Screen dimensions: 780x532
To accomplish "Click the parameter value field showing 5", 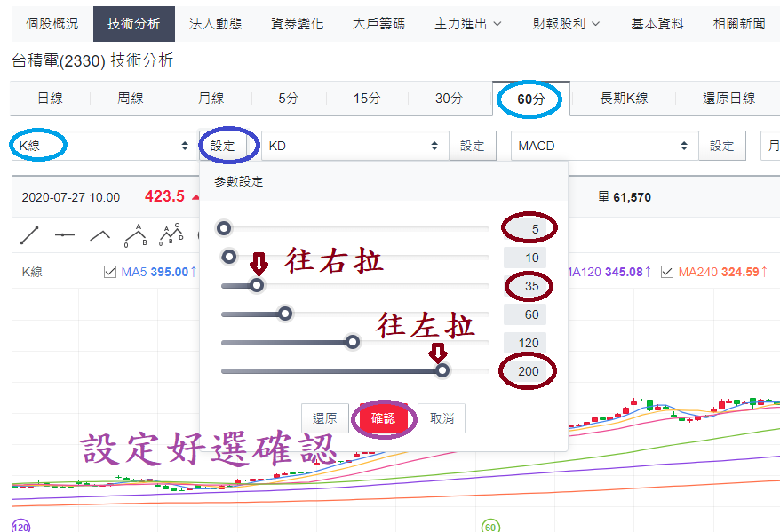I will click(x=525, y=229).
